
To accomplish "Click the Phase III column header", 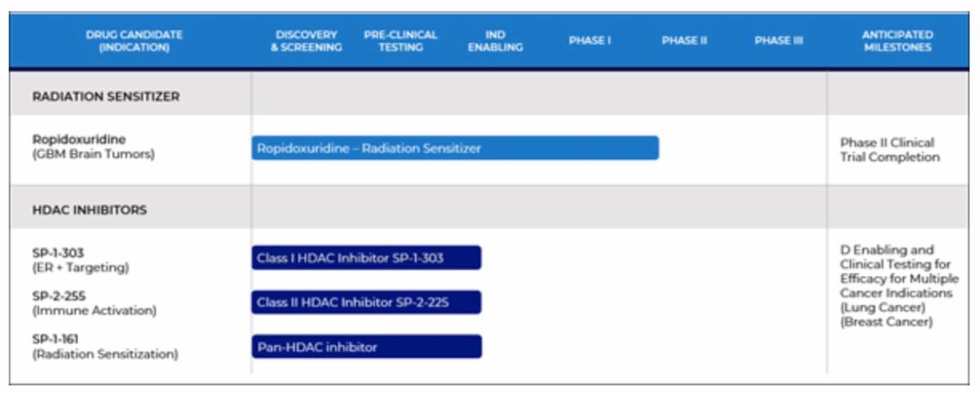I will pos(778,41).
